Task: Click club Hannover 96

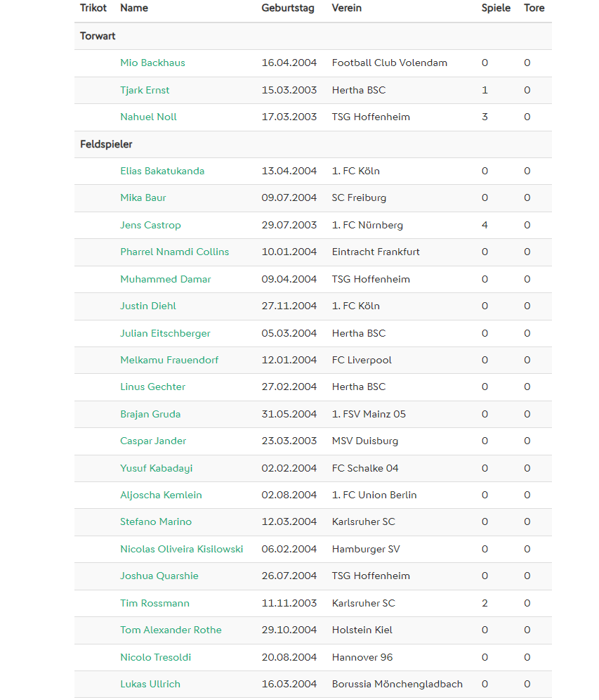Action: pos(362,657)
